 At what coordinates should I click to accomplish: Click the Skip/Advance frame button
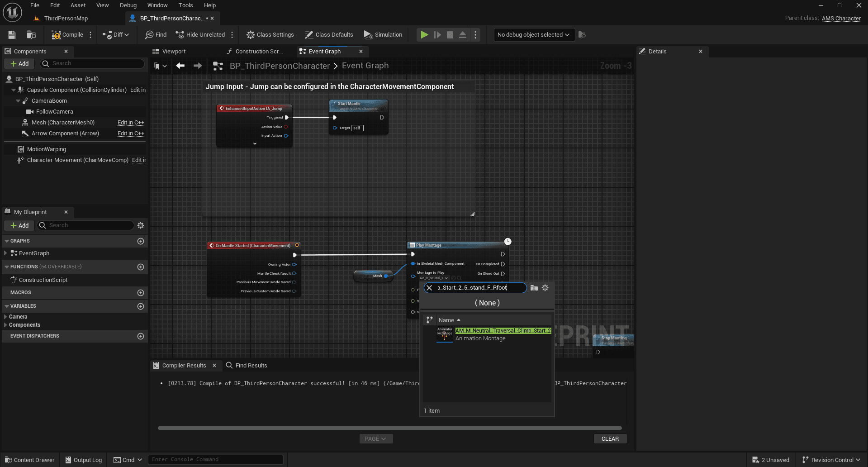[437, 35]
